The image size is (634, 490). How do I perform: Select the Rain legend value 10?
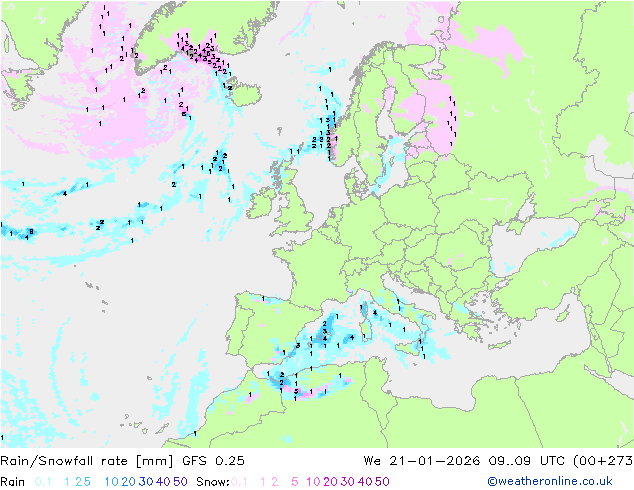click(112, 482)
